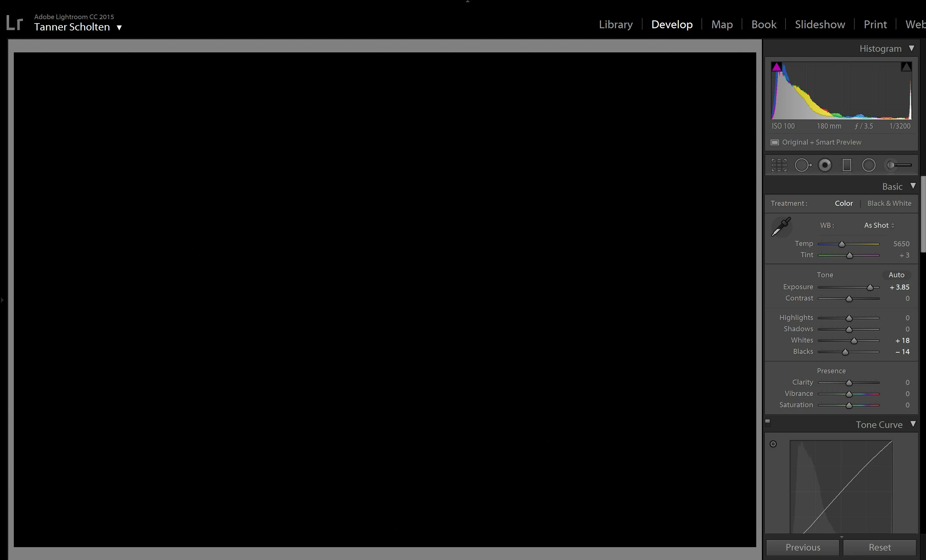The width and height of the screenshot is (926, 560).
Task: Collapse the Histogram panel
Action: tap(911, 49)
